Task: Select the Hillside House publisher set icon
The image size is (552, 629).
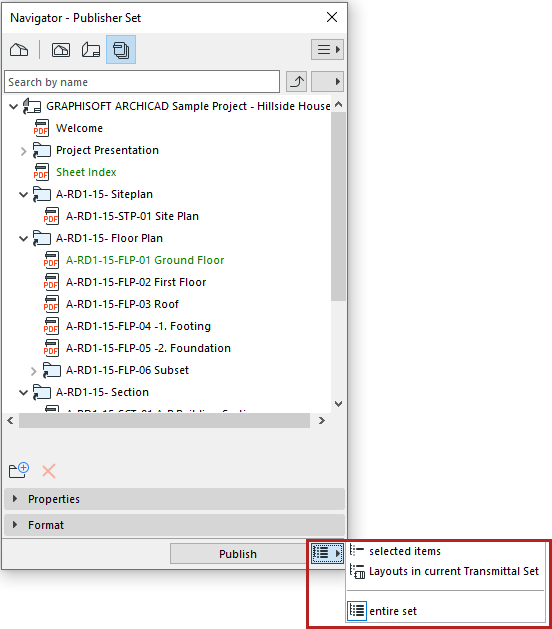Action: pos(32,106)
